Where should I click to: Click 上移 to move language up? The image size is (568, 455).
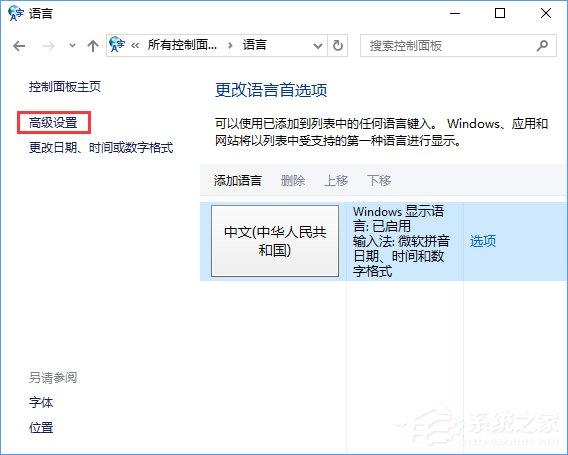pyautogui.click(x=336, y=180)
